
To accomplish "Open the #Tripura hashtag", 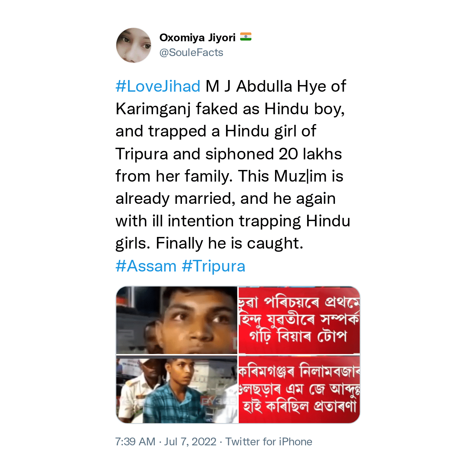I will point(214,266).
